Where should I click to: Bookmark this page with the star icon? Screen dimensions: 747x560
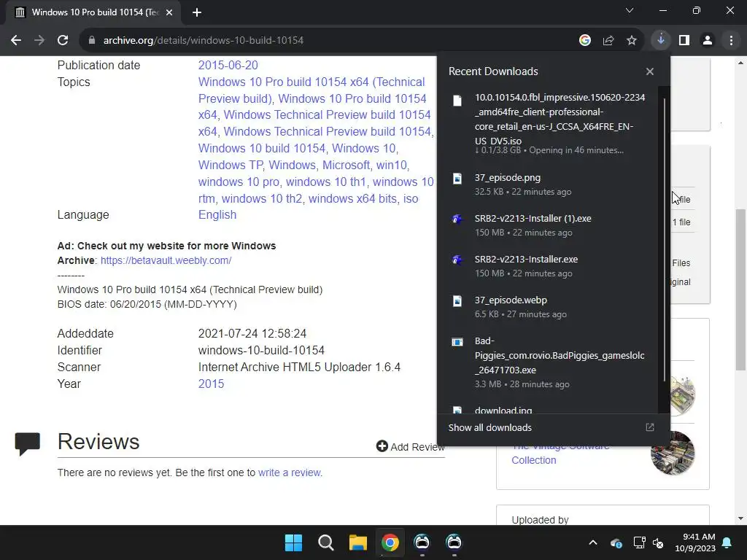[632, 41]
